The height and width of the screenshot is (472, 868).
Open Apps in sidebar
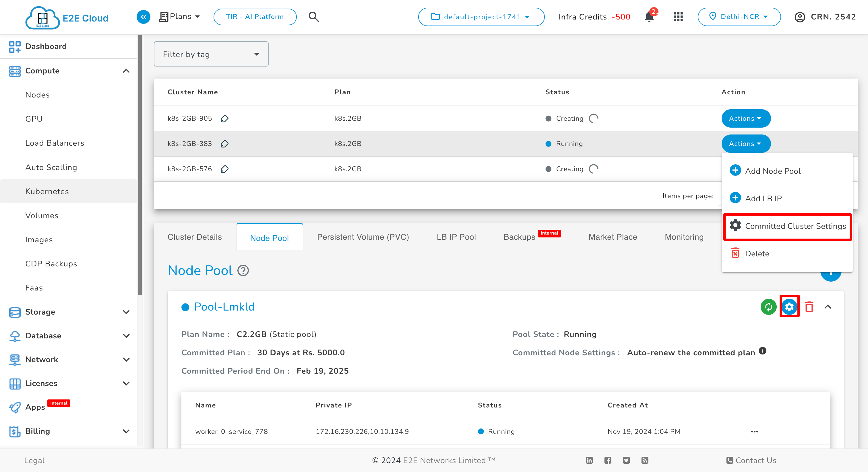coord(69,407)
